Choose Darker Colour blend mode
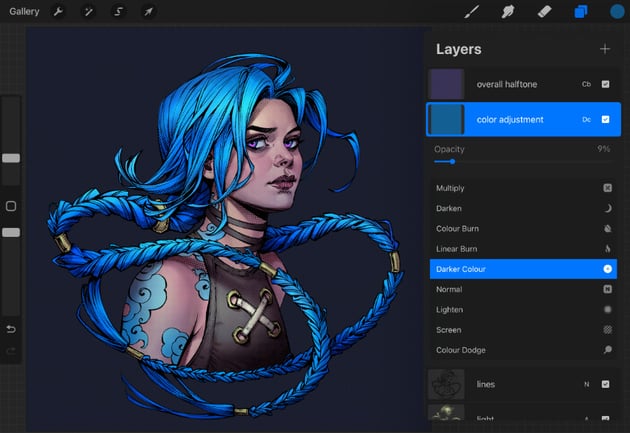Viewport: 630px width, 433px height. [x=523, y=269]
